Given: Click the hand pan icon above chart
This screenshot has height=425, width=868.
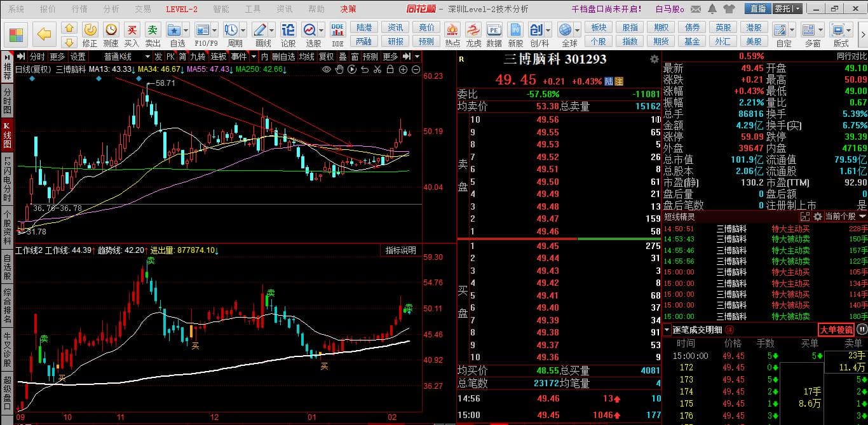Looking at the screenshot, I should click(340, 69).
